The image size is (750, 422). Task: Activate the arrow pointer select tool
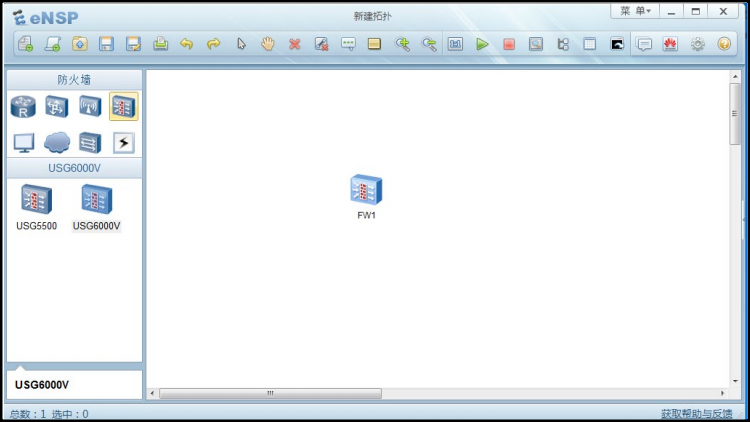241,44
